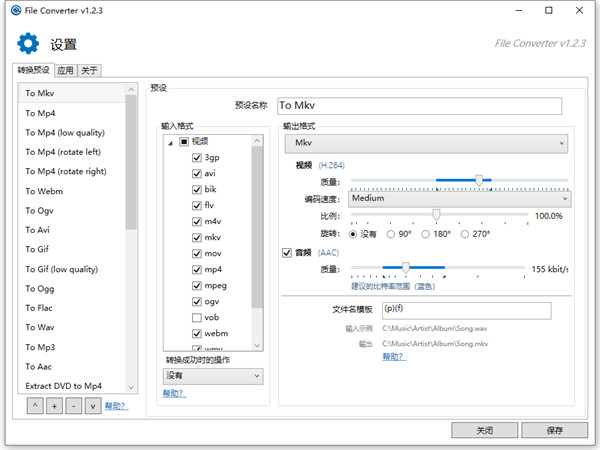Move selected preset down with v button
Screen dimensions: 600x450
coord(93,406)
